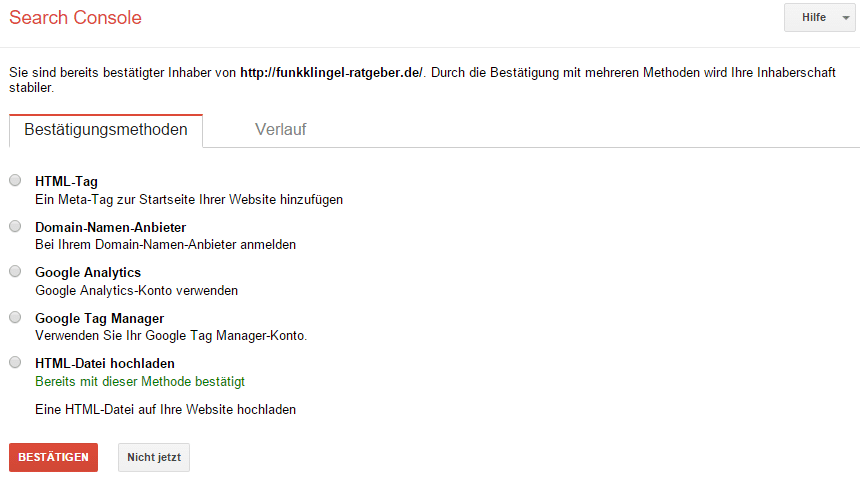Viewport: 860px width, 478px height.
Task: Switch to the Verlauf tab
Action: (x=280, y=130)
